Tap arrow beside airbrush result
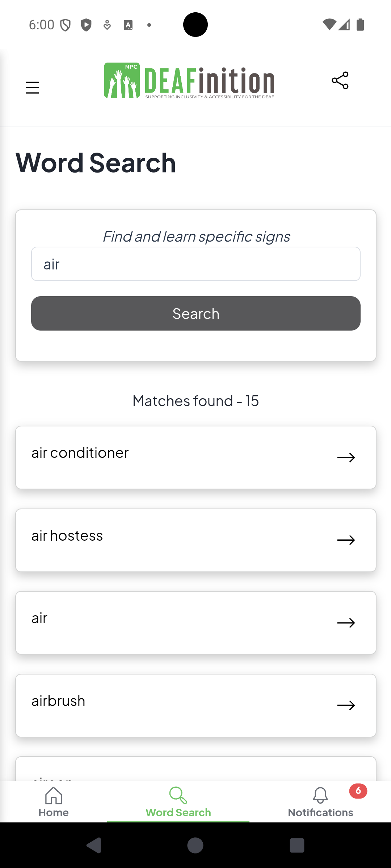 coord(346,705)
